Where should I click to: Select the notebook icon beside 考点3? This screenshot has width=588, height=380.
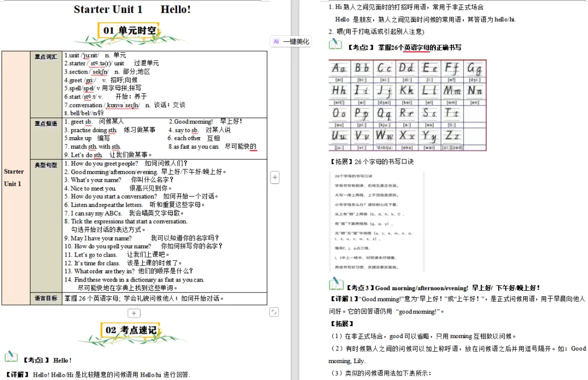pos(336,284)
